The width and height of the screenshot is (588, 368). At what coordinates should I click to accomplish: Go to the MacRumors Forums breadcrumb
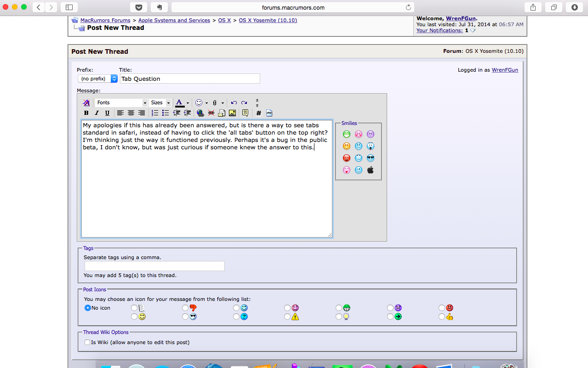click(105, 20)
